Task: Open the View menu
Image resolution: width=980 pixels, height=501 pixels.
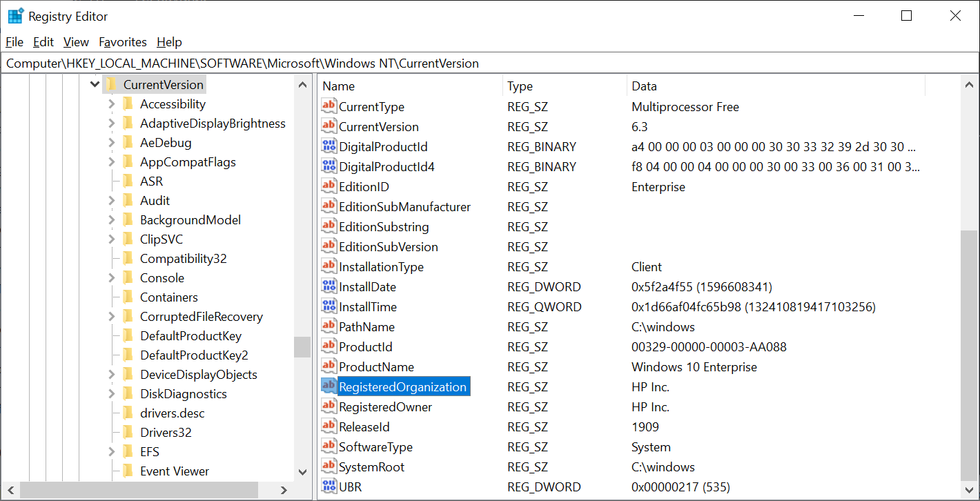Action: (x=76, y=42)
